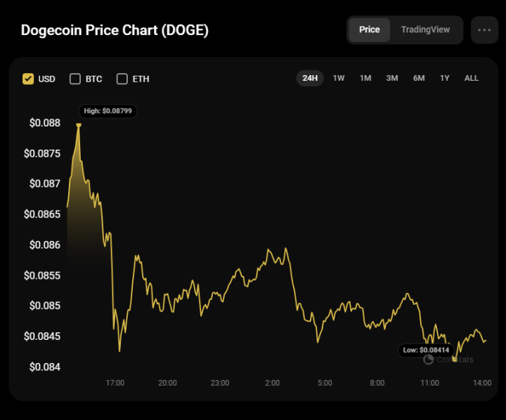Select the Price tab
Image resolution: width=506 pixels, height=420 pixels.
[370, 29]
